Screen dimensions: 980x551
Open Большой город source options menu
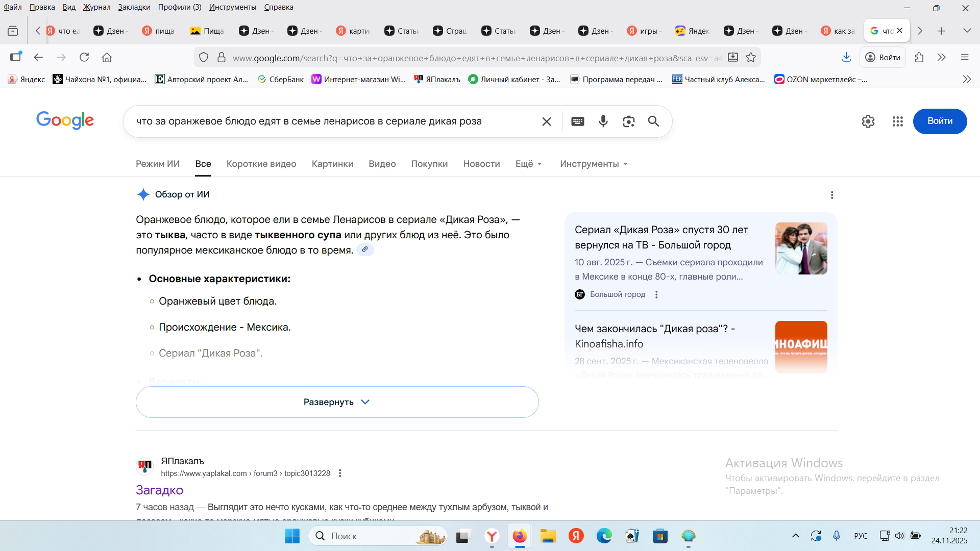(656, 294)
